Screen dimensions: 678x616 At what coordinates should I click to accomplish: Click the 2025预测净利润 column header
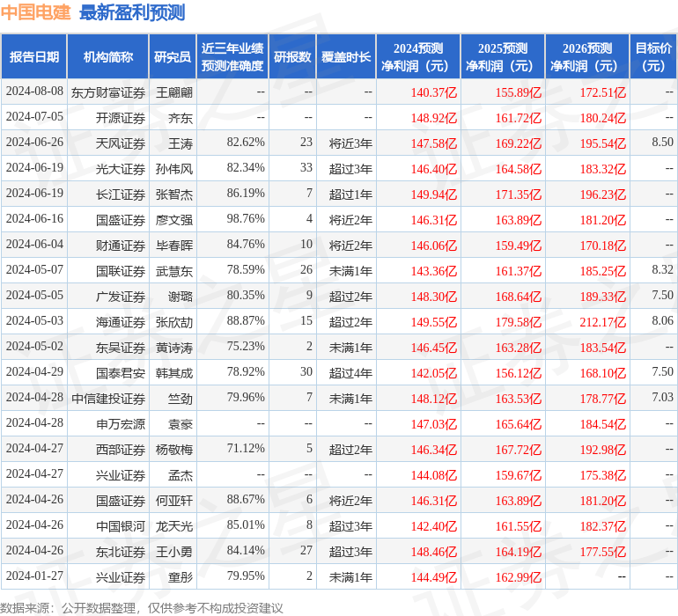(x=503, y=57)
